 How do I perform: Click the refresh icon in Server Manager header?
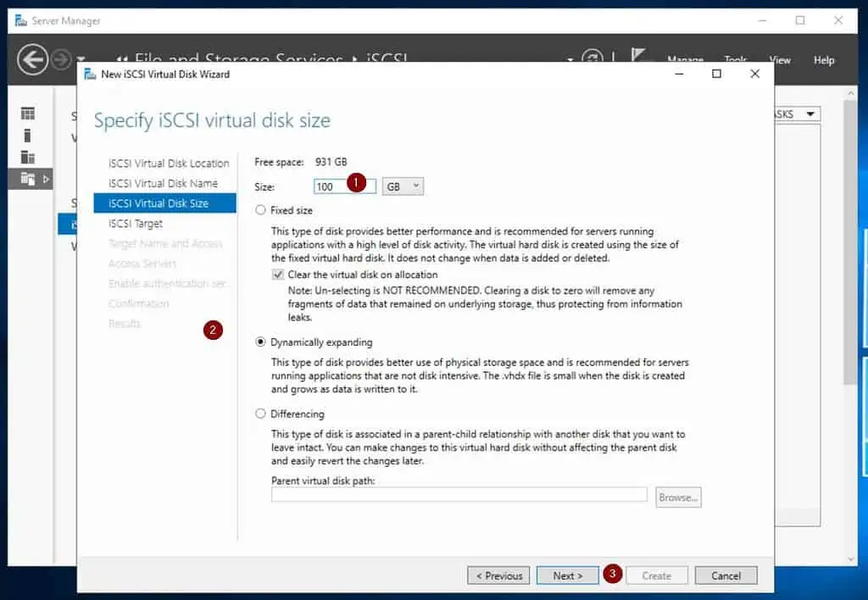592,56
